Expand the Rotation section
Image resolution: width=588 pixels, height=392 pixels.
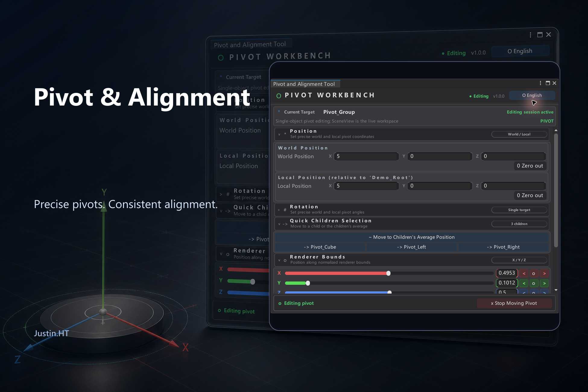(279, 210)
